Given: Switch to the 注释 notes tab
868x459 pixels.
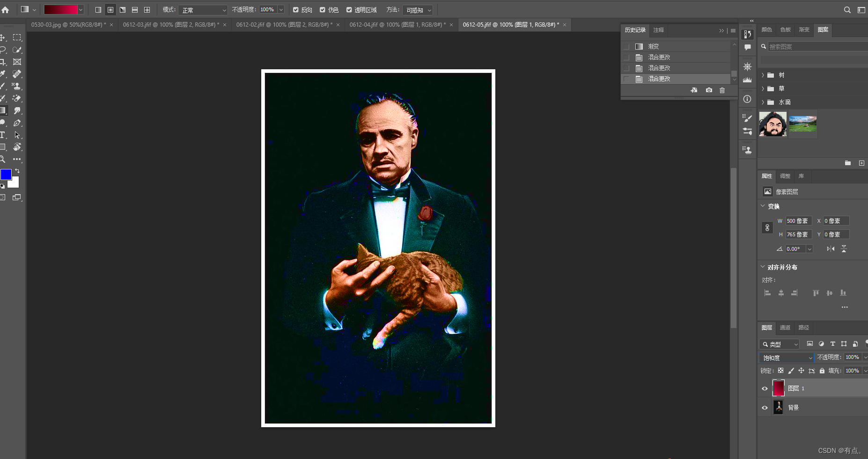Looking at the screenshot, I should point(659,30).
